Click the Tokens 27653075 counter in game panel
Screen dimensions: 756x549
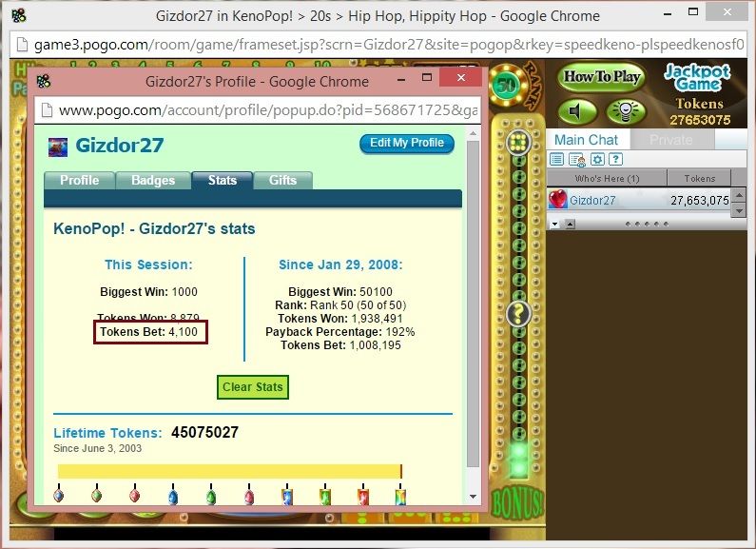tap(700, 120)
